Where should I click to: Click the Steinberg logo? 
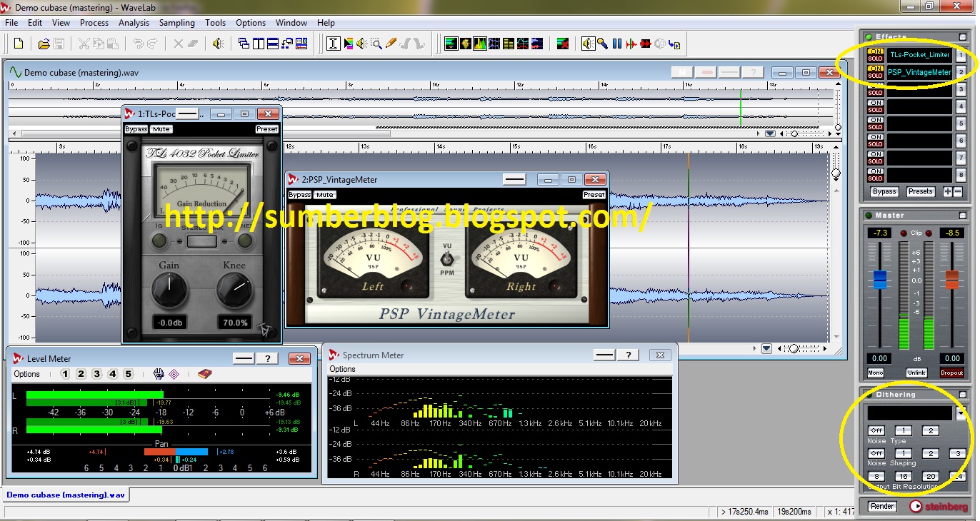939,507
